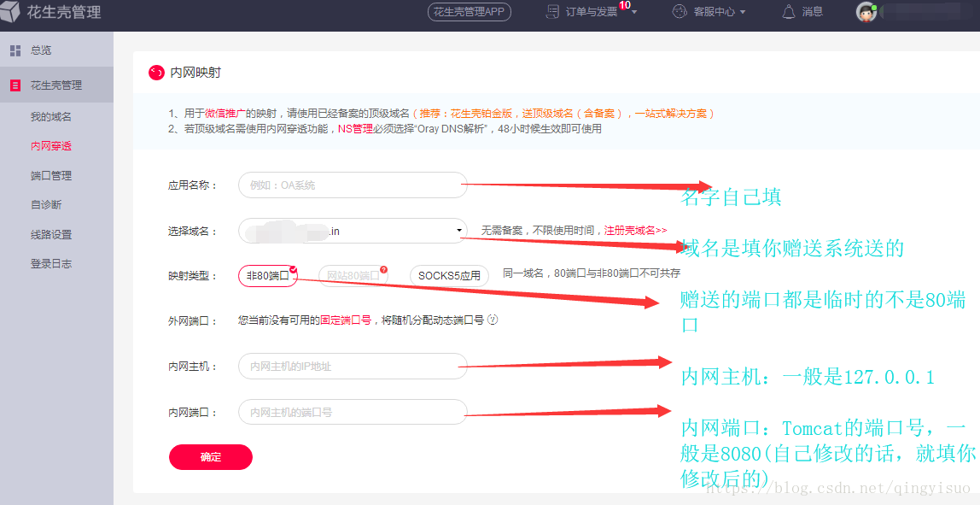Expand the 客服中心 dropdown arrow
The height and width of the screenshot is (505, 980).
[x=743, y=12]
